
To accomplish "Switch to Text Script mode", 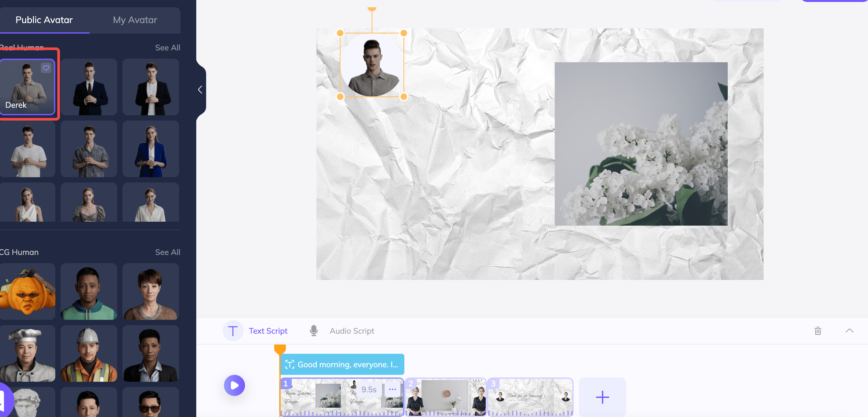I will click(268, 331).
